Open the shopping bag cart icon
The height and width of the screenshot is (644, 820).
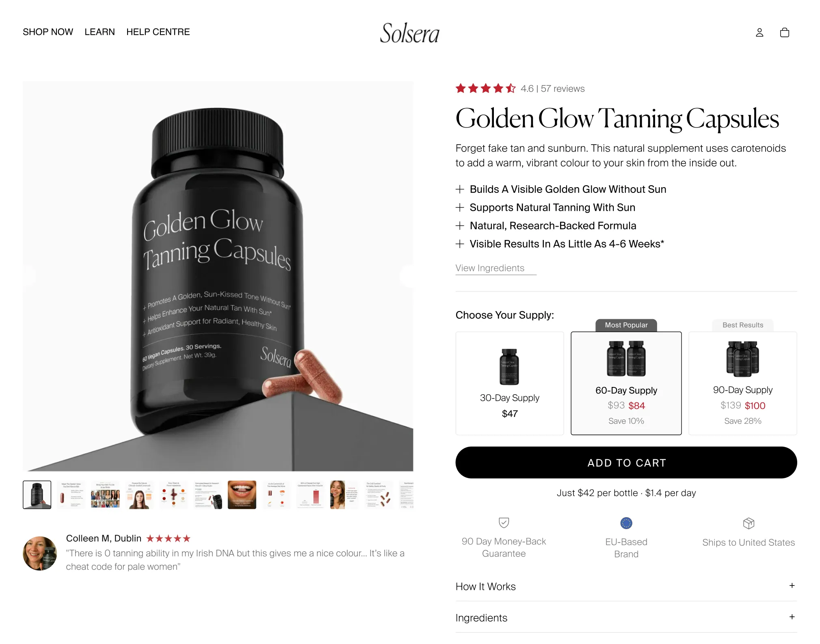pos(784,32)
